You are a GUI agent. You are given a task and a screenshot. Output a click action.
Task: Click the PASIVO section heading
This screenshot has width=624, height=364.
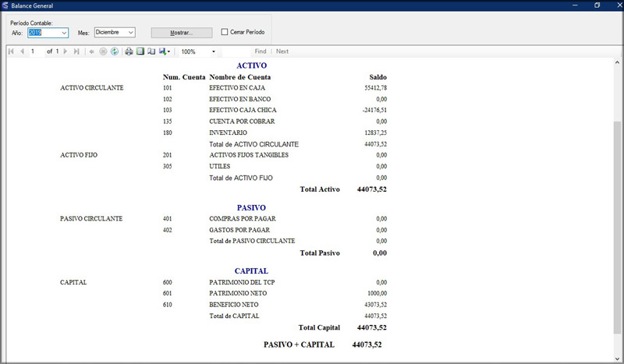251,207
